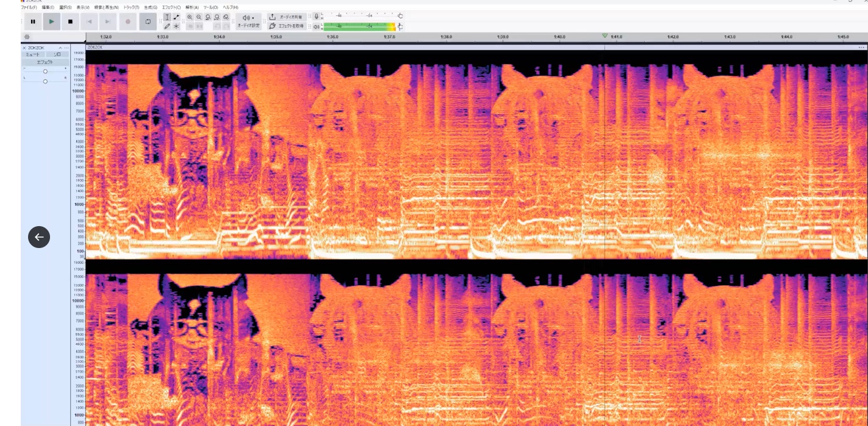The height and width of the screenshot is (426, 868).
Task: Open the ZOKZOK track three-dot options menu
Action: [66, 48]
